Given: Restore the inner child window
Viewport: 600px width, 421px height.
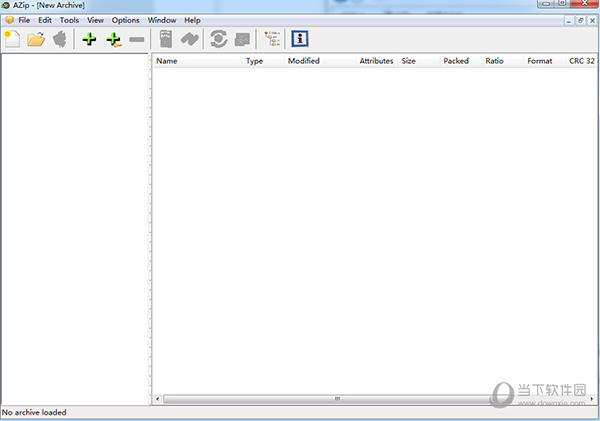Looking at the screenshot, I should click(580, 21).
